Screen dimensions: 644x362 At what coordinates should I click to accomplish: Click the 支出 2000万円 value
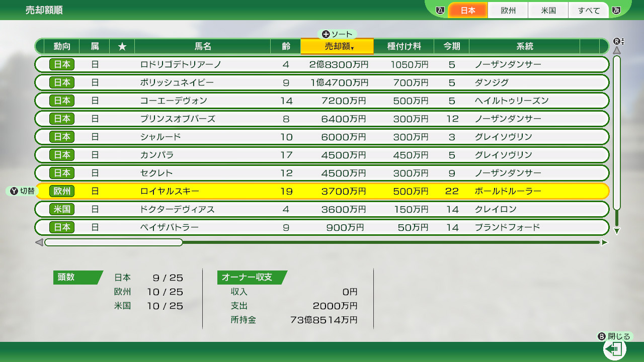tap(335, 306)
